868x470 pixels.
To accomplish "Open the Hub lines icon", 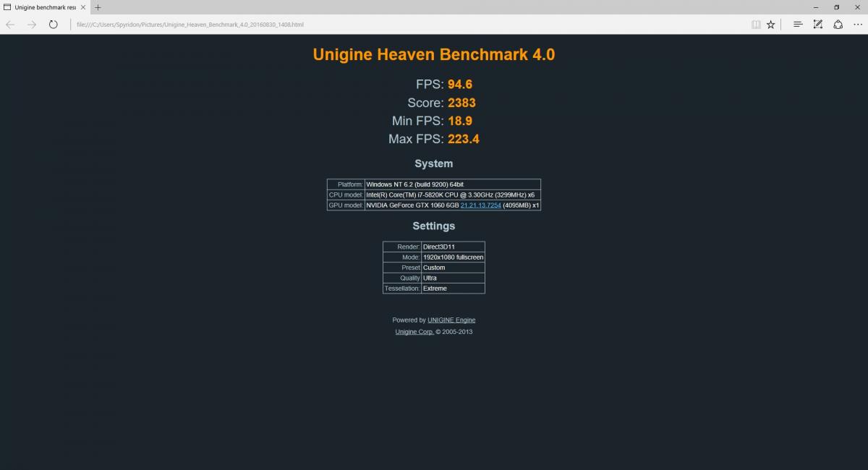I will coord(798,25).
